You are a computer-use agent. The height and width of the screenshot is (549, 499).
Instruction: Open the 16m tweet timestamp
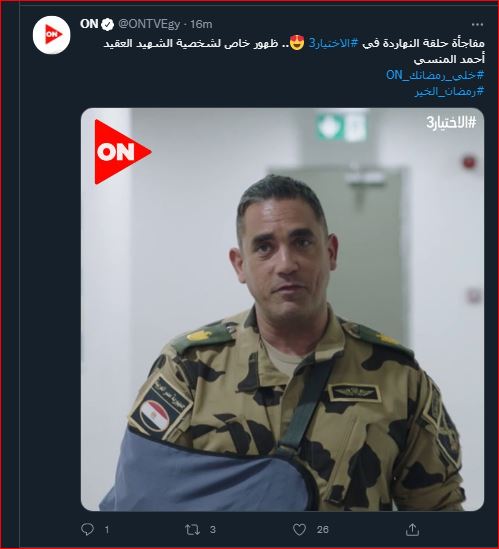point(201,24)
